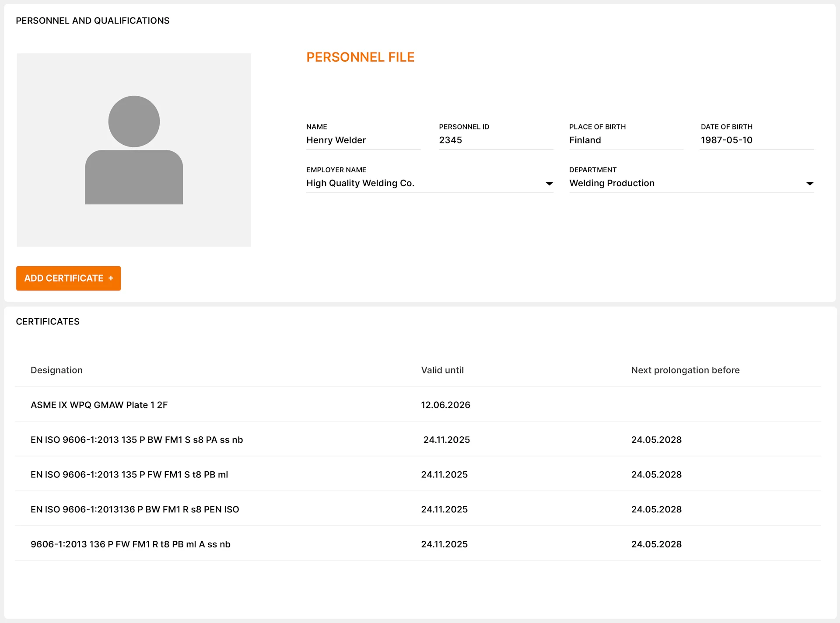Open the Employer Name dropdown
840x623 pixels.
point(549,184)
